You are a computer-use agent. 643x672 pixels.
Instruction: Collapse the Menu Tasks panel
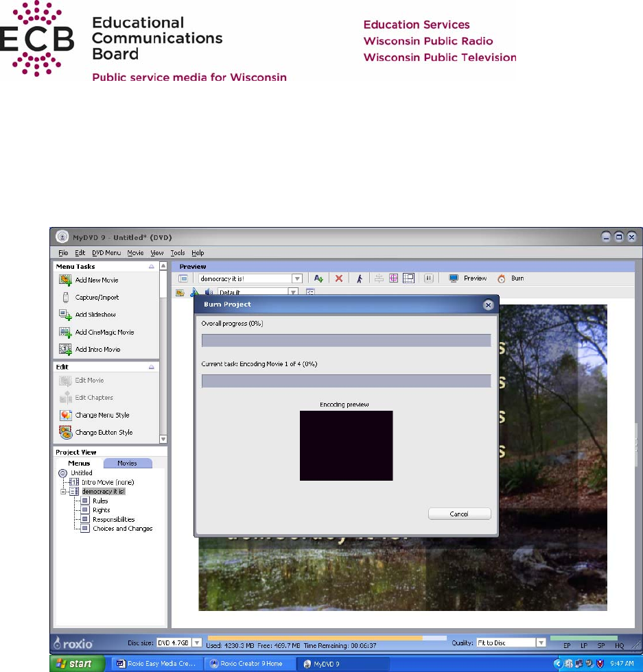click(x=152, y=267)
